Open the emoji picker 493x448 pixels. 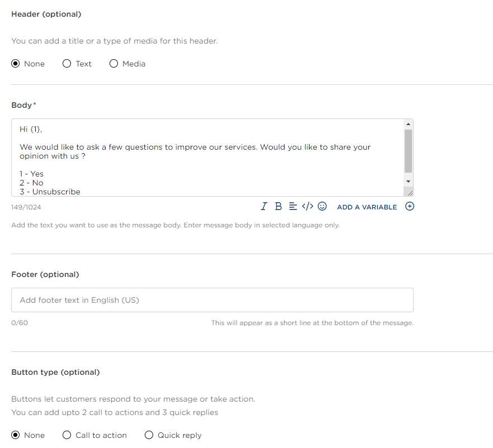[x=322, y=207]
